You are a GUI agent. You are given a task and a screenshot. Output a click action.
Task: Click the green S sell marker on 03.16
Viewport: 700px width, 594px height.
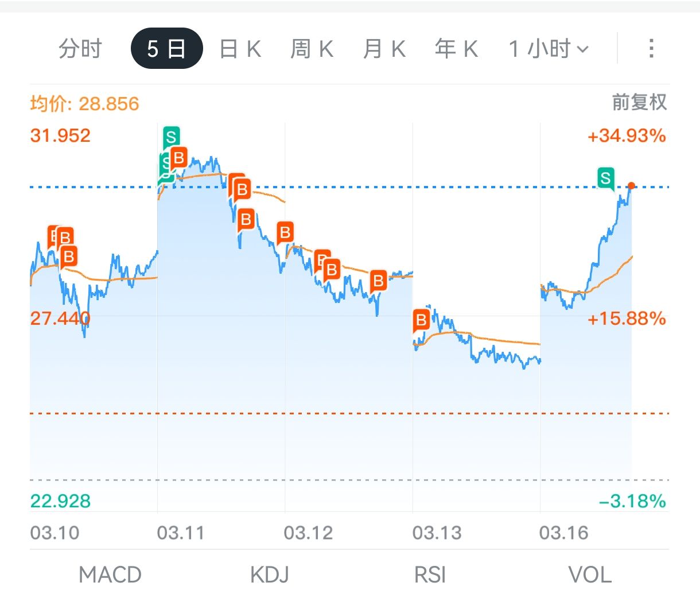605,178
